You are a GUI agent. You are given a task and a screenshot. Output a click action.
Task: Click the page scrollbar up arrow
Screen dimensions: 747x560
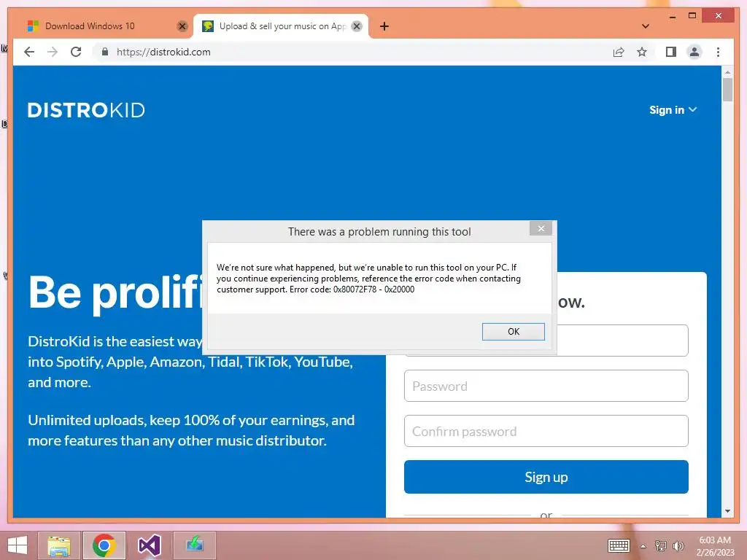click(x=727, y=72)
